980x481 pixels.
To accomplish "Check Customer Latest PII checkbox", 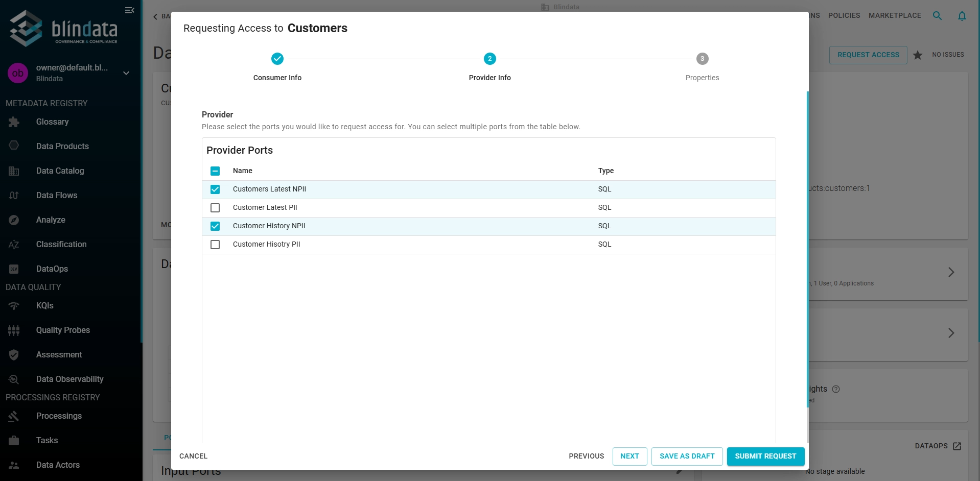I will (x=215, y=208).
